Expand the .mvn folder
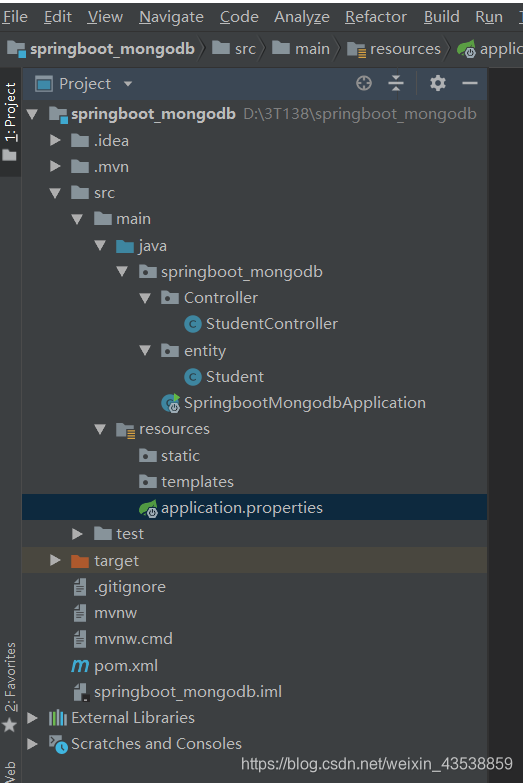523x783 pixels. (55, 167)
